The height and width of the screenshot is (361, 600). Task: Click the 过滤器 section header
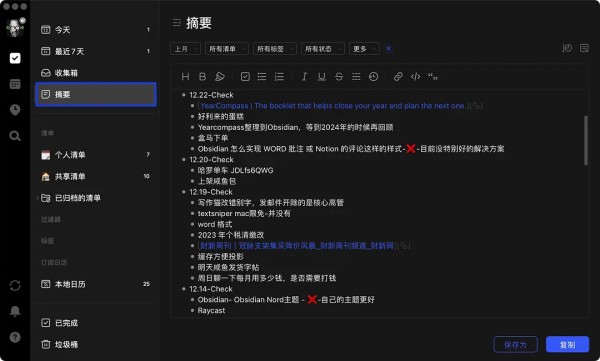51,219
